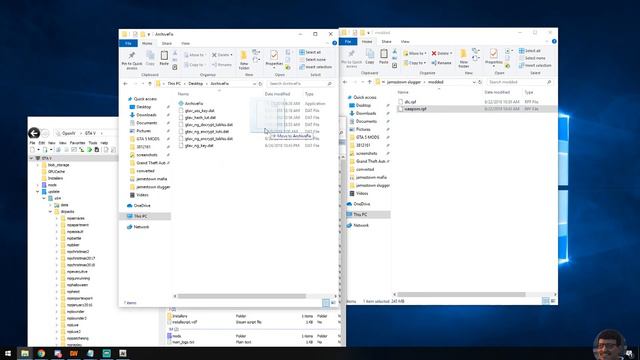Click the Paste icon in ArchiveFix window
This screenshot has width=640, height=360.
coord(164,58)
